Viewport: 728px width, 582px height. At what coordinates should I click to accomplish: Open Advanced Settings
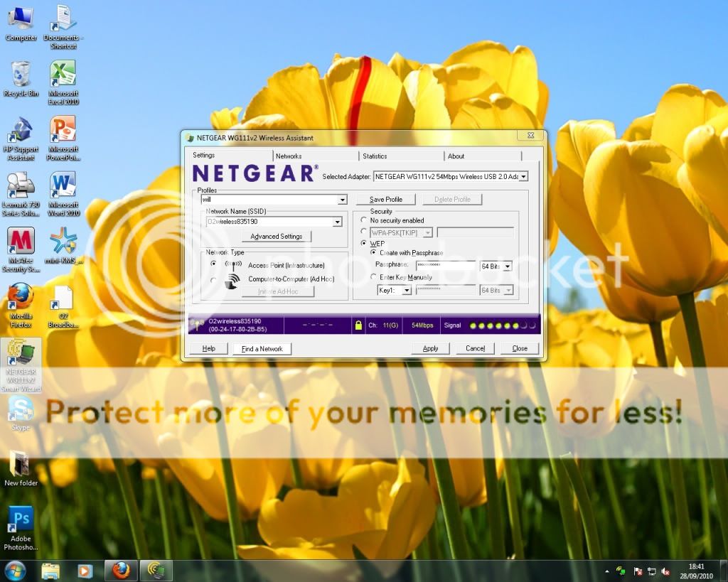pos(277,236)
